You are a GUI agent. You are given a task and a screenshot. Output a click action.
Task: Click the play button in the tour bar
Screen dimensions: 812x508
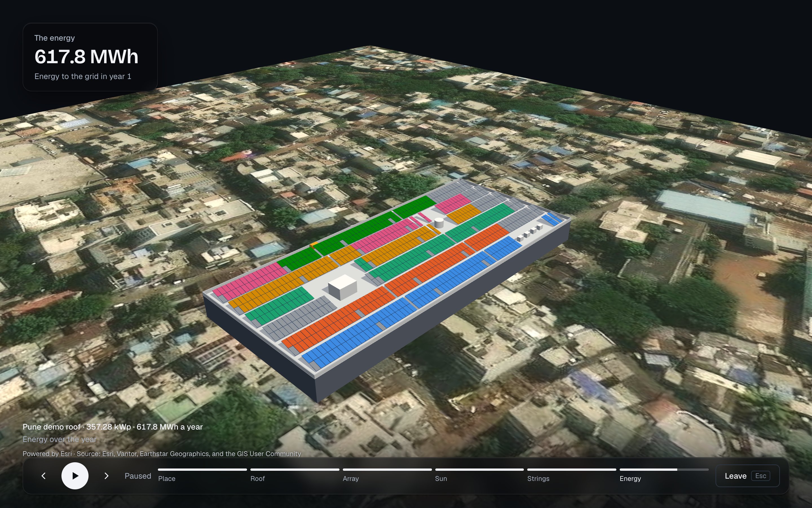click(75, 476)
